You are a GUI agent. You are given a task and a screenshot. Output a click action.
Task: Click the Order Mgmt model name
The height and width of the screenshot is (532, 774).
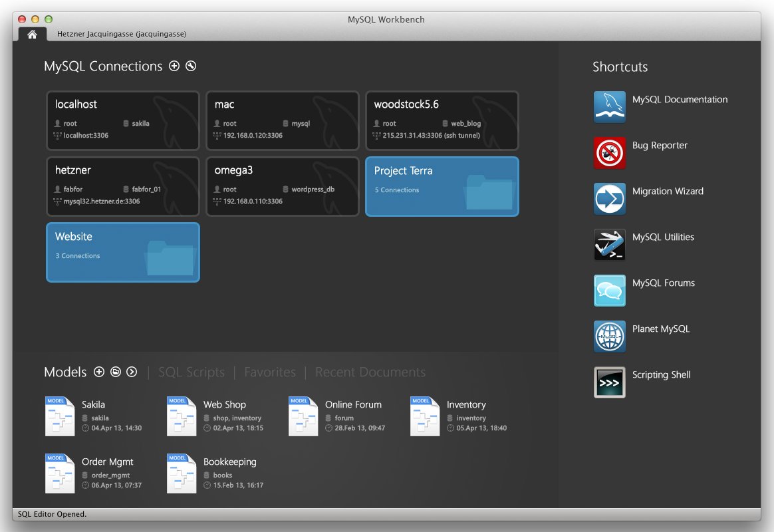(x=108, y=462)
